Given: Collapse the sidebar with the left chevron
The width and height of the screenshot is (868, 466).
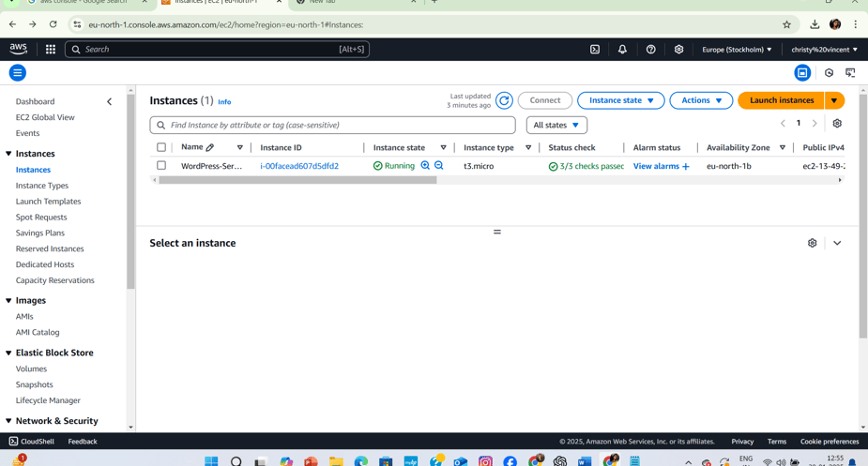Looking at the screenshot, I should tap(110, 102).
